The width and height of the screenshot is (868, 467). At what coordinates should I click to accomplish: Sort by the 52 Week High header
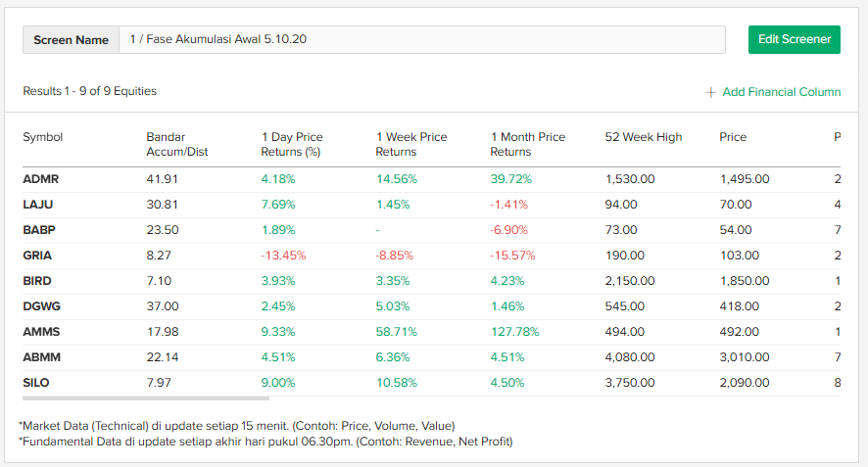pos(644,137)
